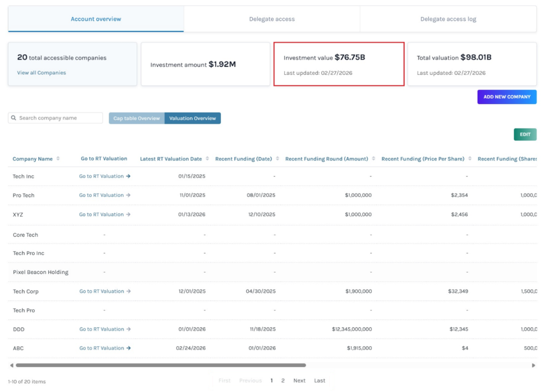Viewport: 544px width, 392px height.
Task: Go to page 2 of results
Action: click(x=283, y=380)
